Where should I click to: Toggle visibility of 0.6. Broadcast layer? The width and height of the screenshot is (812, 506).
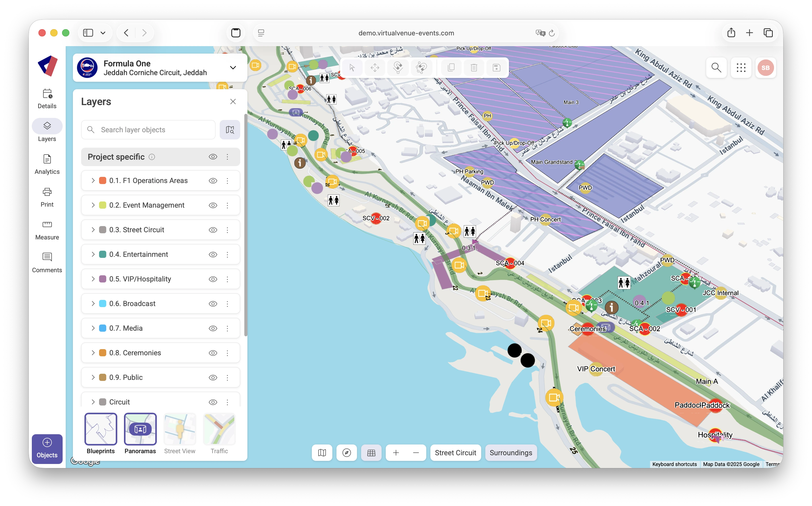point(213,304)
